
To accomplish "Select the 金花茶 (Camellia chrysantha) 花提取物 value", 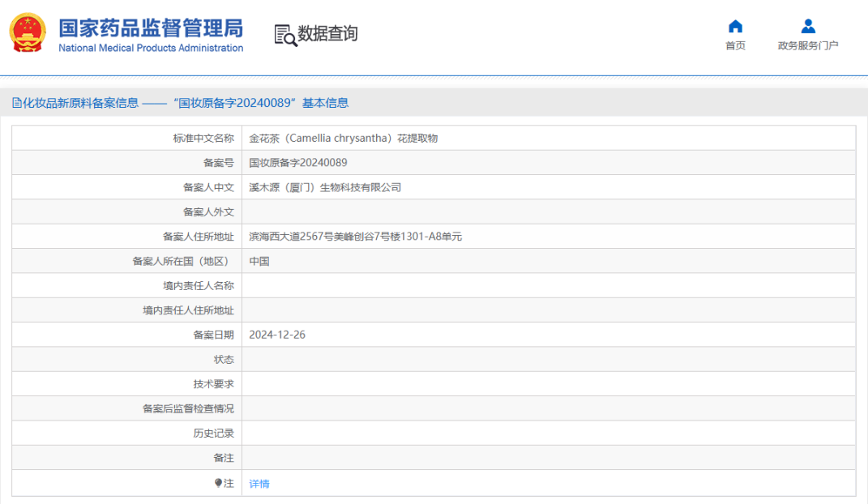I will 343,139.
